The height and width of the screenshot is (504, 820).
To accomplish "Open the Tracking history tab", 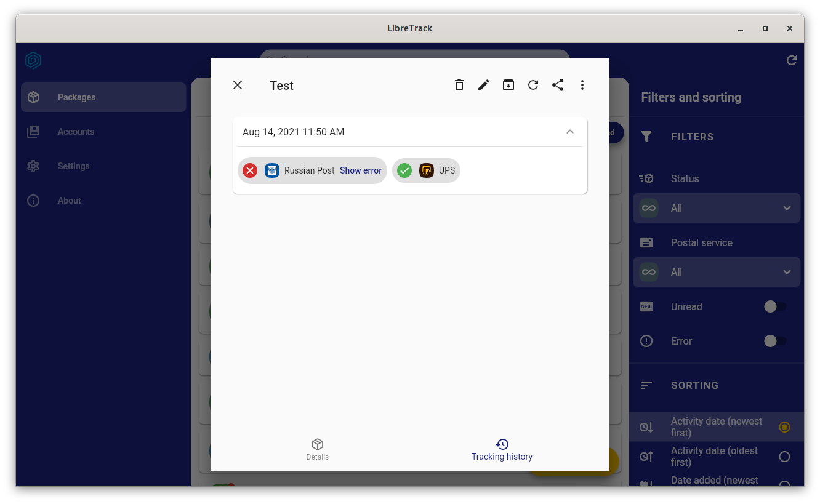I will coord(502,450).
